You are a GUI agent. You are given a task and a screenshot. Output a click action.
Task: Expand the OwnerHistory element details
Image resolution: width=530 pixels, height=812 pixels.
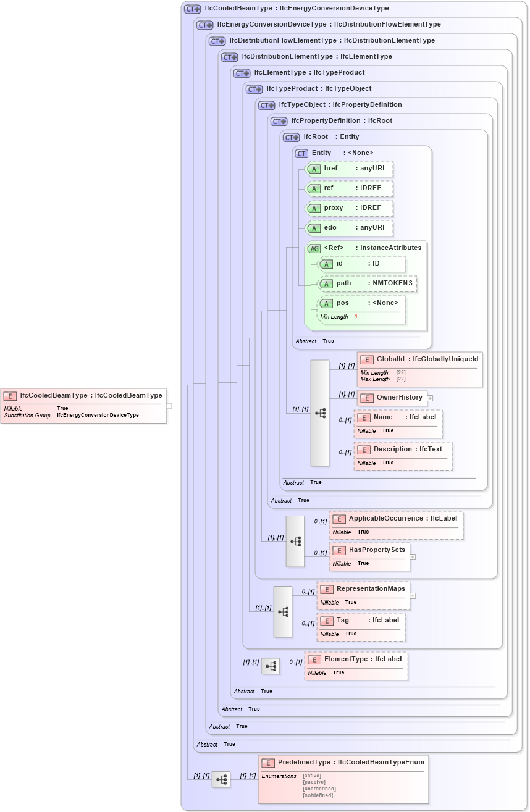coord(430,398)
